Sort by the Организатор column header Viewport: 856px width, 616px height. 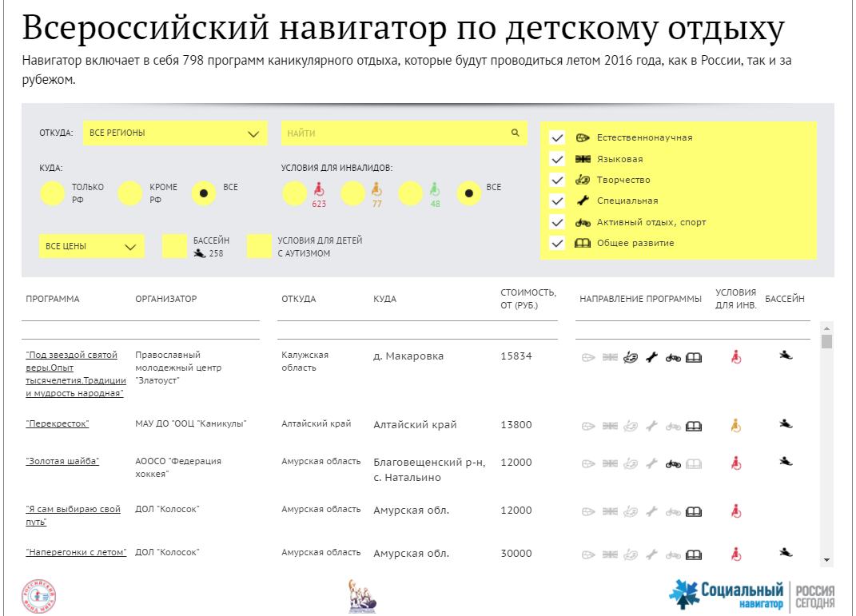[166, 299]
